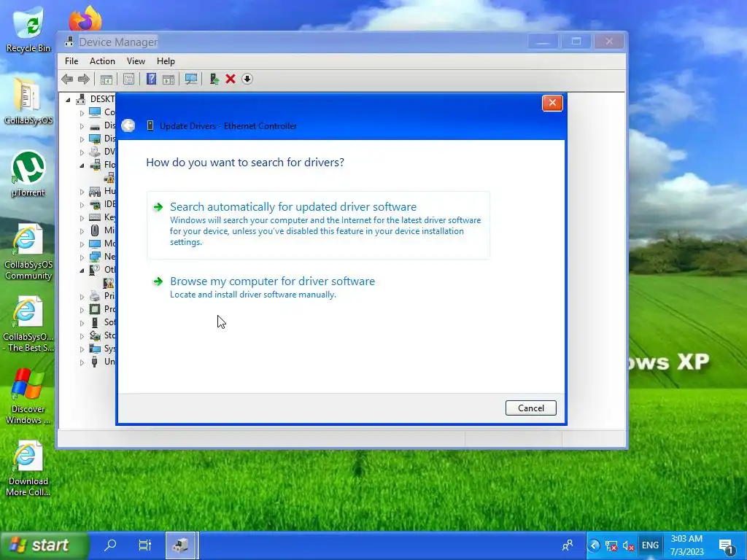Click the ENG language indicator
747x560 pixels.
pyautogui.click(x=650, y=545)
